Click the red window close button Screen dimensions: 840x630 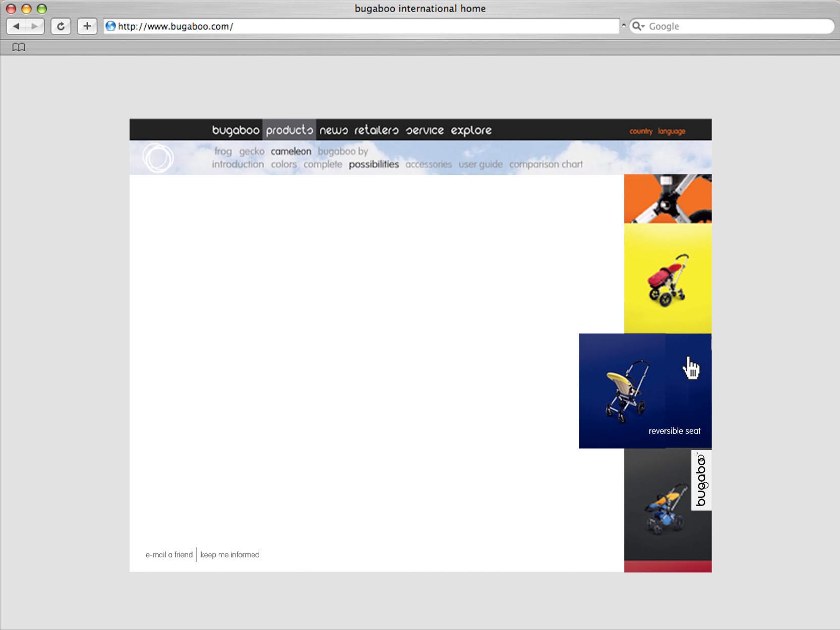tap(11, 9)
